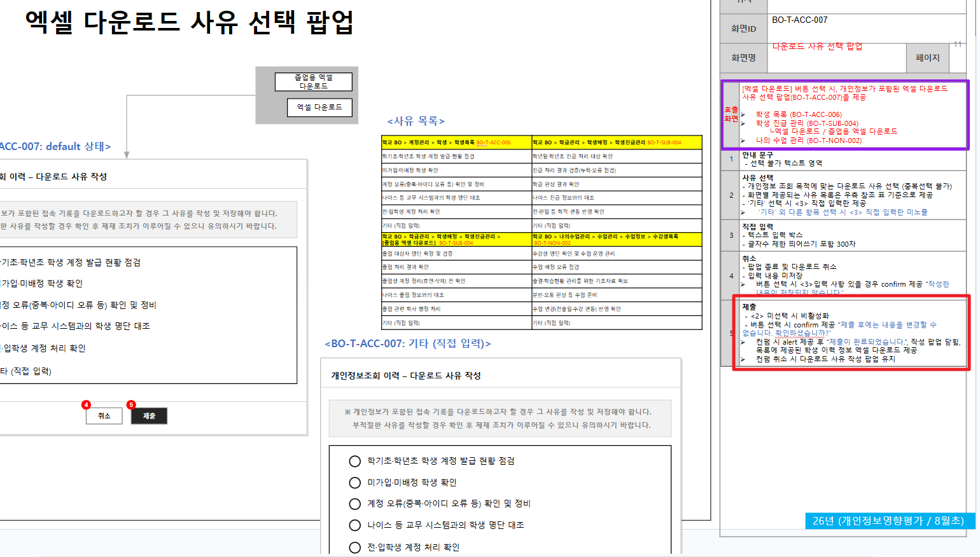Click the 직접 입력 description heading
This screenshot has height=557, width=980.
tap(757, 227)
